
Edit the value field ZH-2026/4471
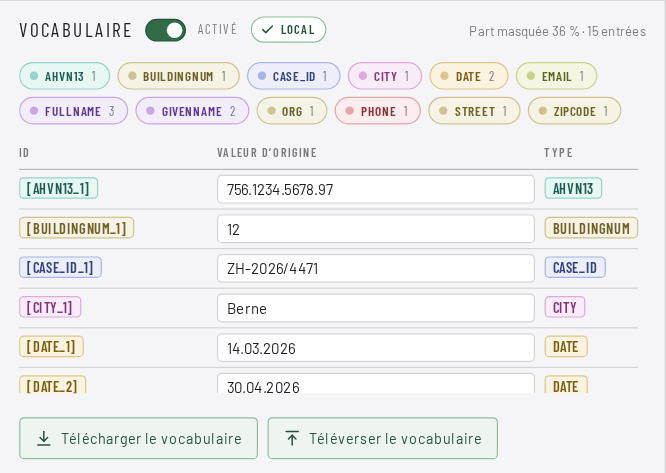pos(375,268)
